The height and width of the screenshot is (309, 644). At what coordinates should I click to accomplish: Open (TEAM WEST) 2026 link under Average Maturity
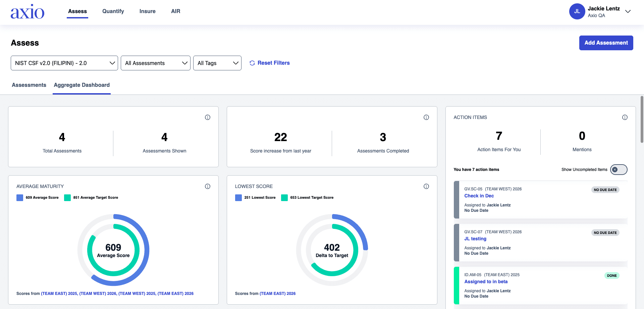98,294
